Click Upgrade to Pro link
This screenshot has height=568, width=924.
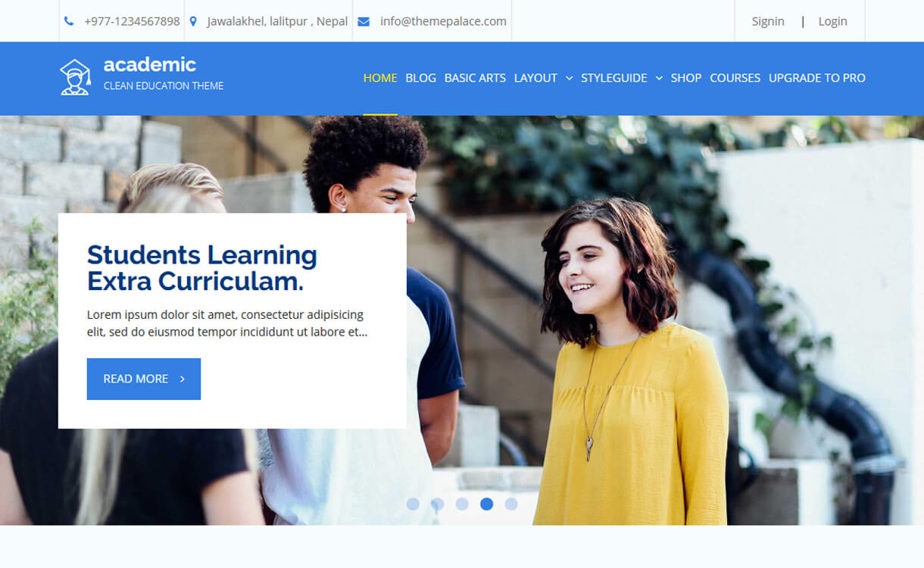[x=816, y=78]
